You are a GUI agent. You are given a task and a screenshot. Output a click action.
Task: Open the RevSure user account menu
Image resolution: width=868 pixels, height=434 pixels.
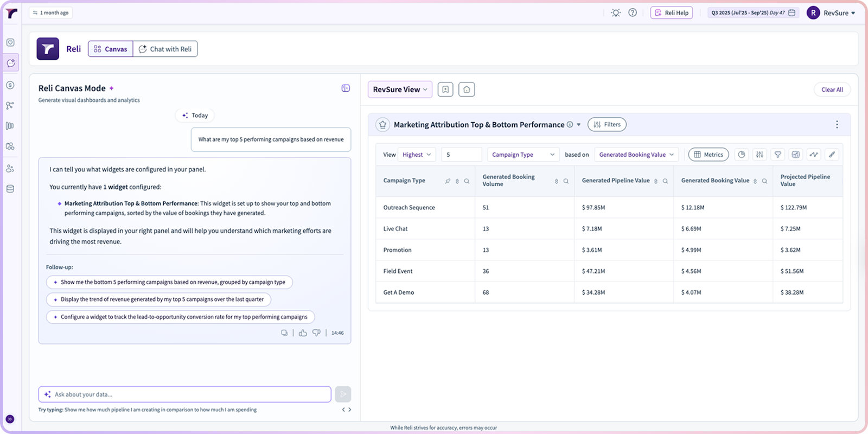831,13
